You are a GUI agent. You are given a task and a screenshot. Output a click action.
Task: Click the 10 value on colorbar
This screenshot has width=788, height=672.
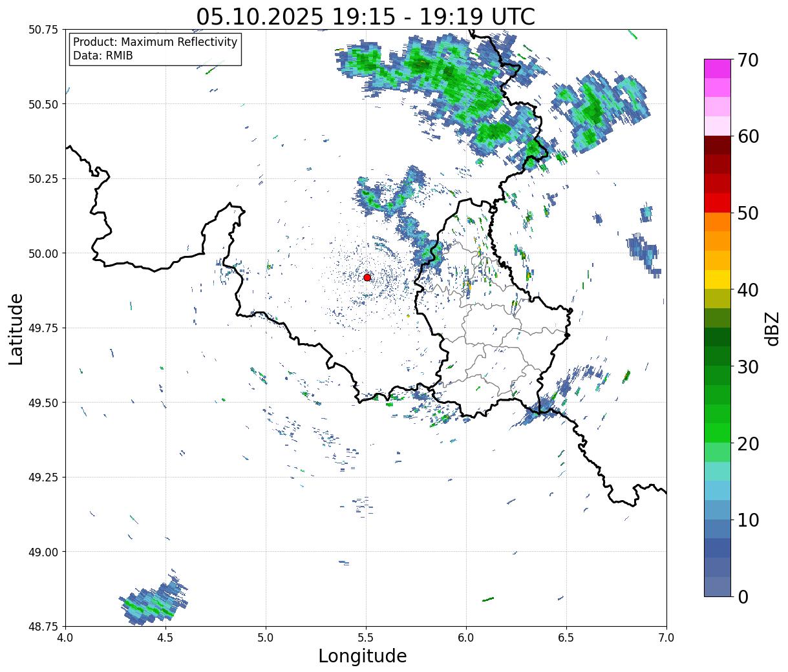pos(747,520)
